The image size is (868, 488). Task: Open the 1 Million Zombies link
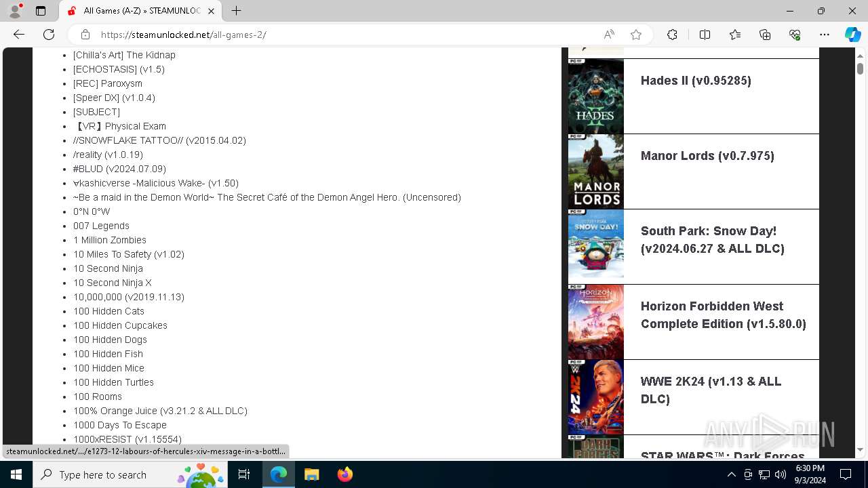tap(110, 240)
